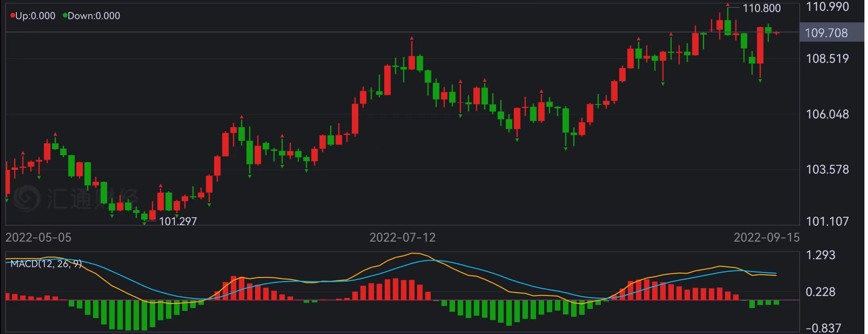Select the 2022-05-05 start date label
868x334 pixels.
click(38, 238)
